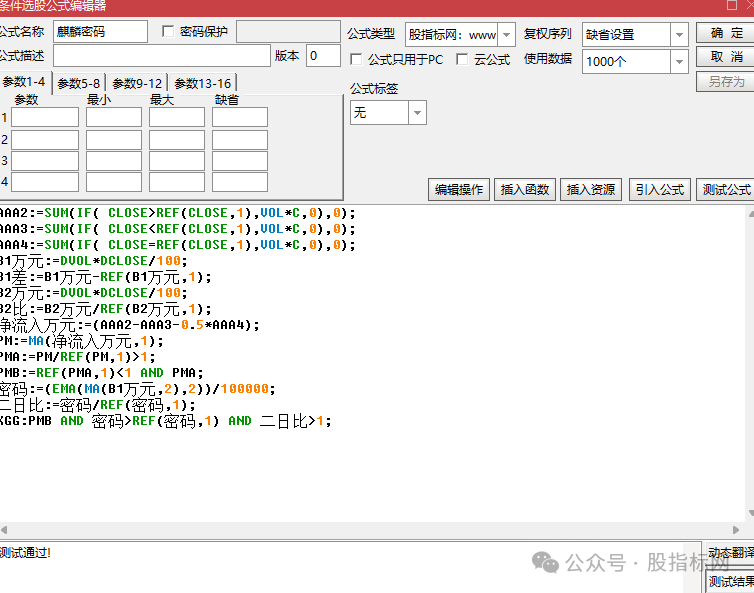Switch to the 参数1-4 tab

tap(24, 82)
